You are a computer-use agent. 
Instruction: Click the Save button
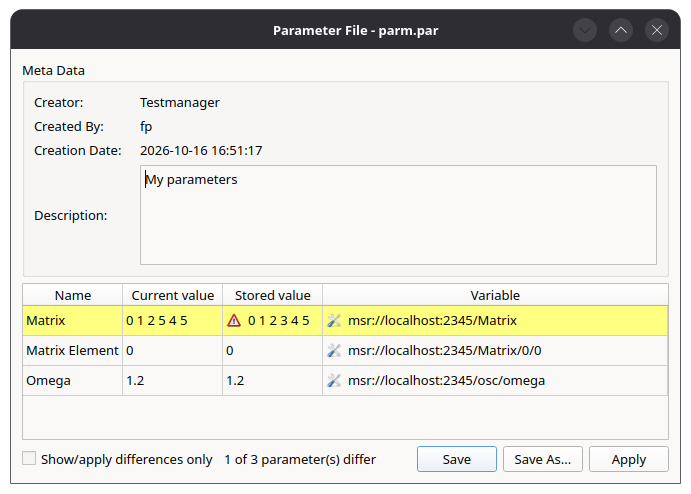[457, 459]
